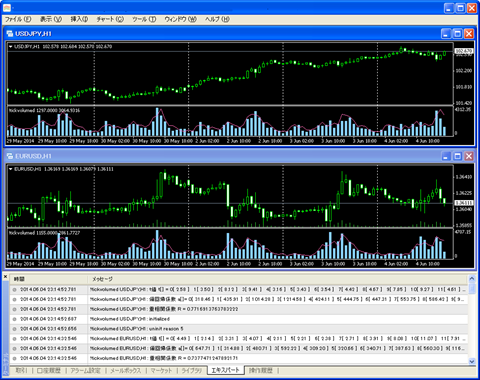Expand the EURUSD,H1 chart header triangle

point(11,169)
